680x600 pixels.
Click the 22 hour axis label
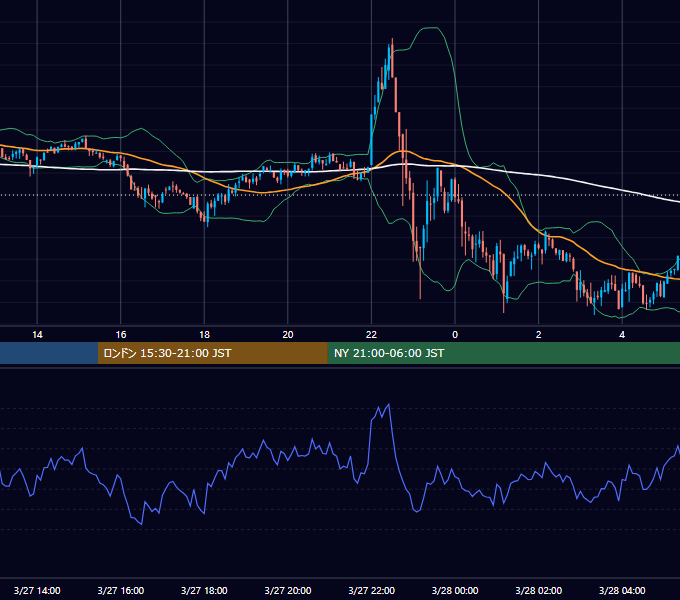coord(371,335)
